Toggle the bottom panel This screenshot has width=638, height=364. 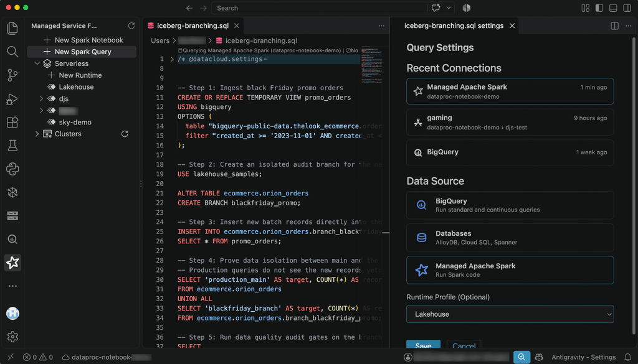[x=613, y=8]
